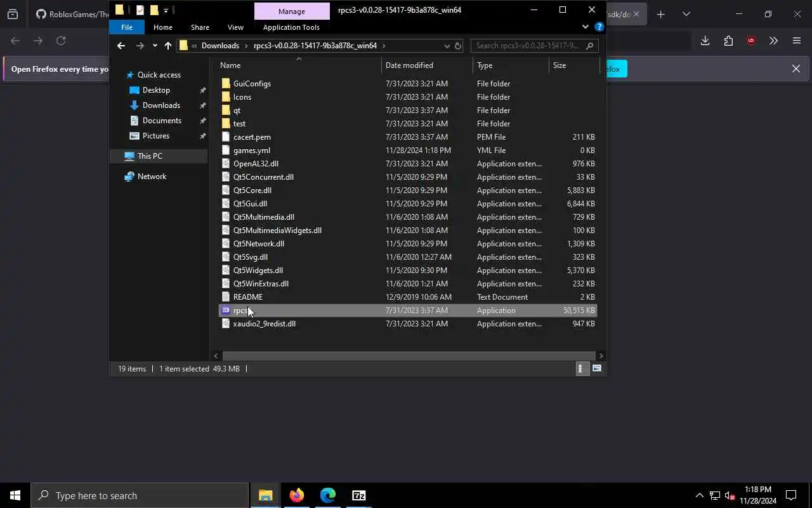
Task: Select This PC in the navigation pane
Action: [x=150, y=156]
